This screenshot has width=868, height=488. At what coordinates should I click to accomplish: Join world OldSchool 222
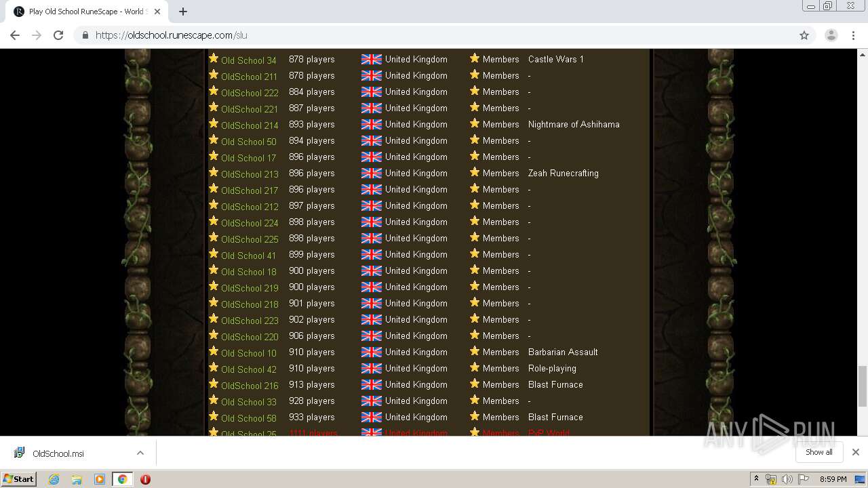(x=250, y=92)
